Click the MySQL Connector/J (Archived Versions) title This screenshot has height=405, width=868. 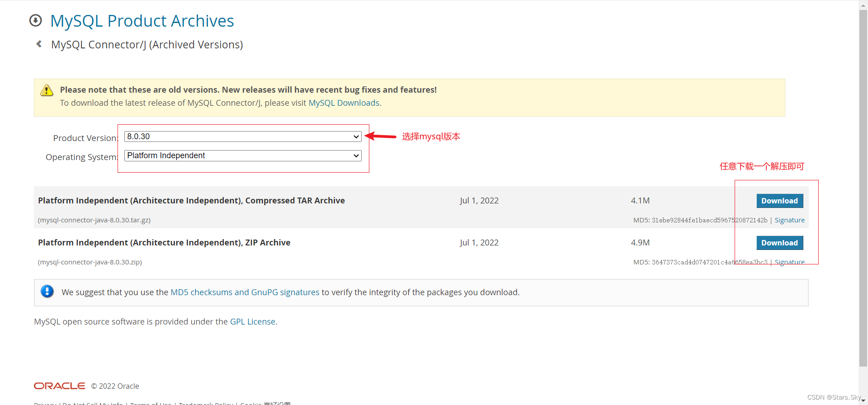point(147,45)
